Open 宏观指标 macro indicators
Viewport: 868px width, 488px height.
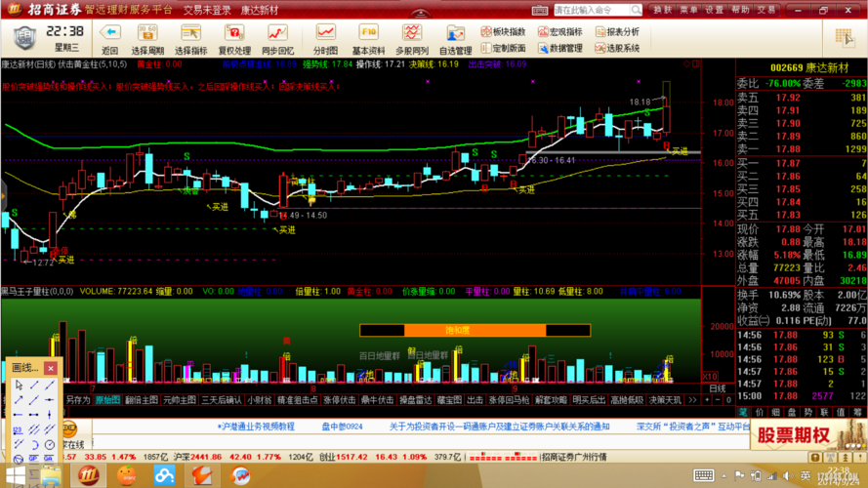click(560, 32)
